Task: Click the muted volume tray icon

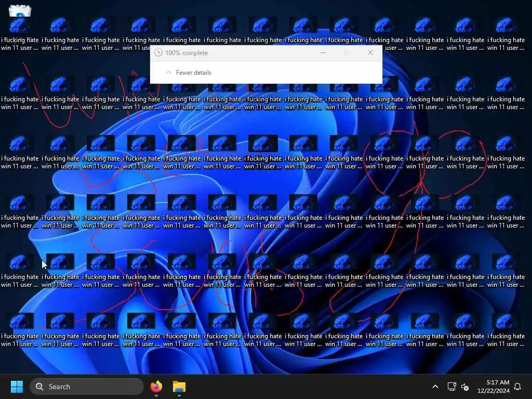Action: [x=465, y=387]
